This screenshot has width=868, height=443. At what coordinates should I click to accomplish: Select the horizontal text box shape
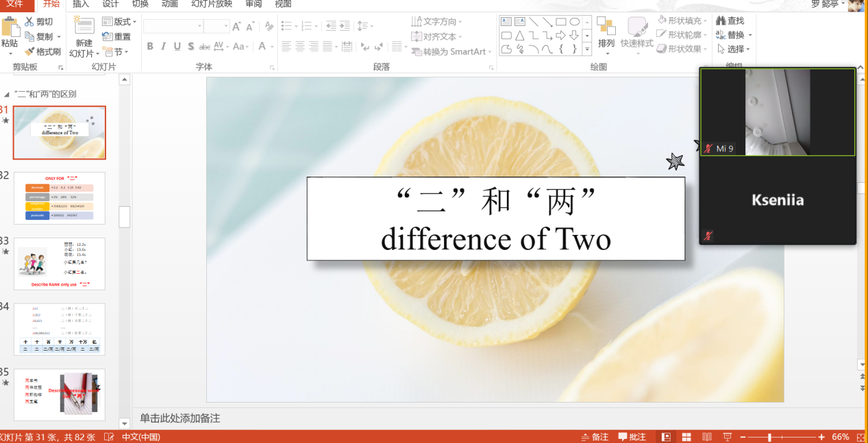point(506,22)
